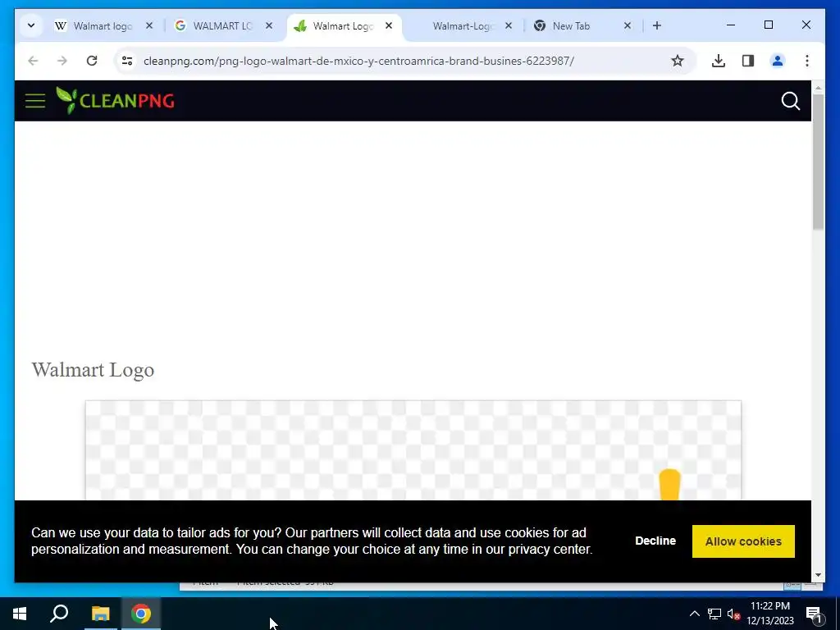Screen dimensions: 840x630
Task: Open network status tray icon
Action: click(x=714, y=614)
